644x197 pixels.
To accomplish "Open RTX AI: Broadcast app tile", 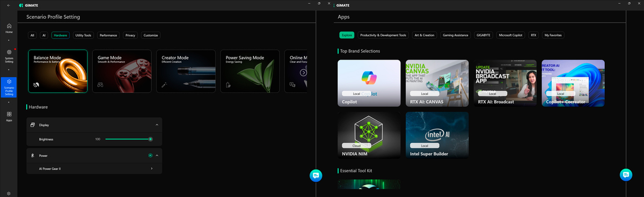I will click(505, 83).
